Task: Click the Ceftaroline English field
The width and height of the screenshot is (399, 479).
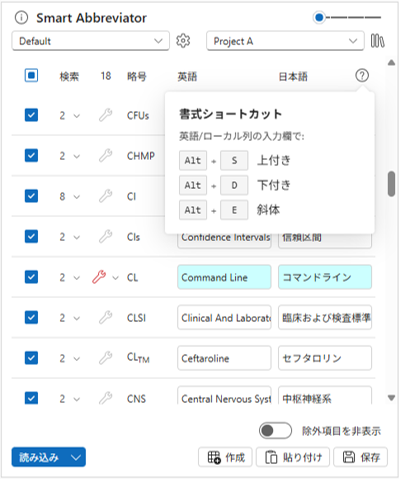Action: [x=224, y=358]
